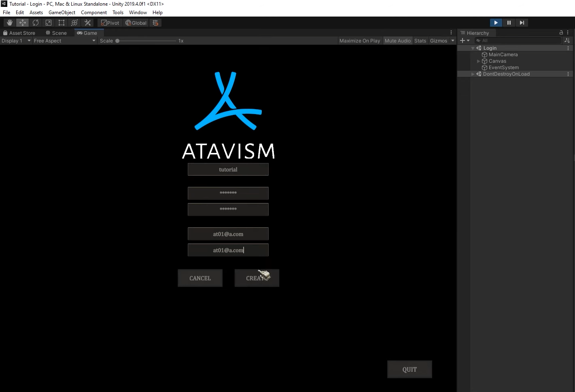
Task: Toggle the Stats overlay
Action: tap(420, 41)
